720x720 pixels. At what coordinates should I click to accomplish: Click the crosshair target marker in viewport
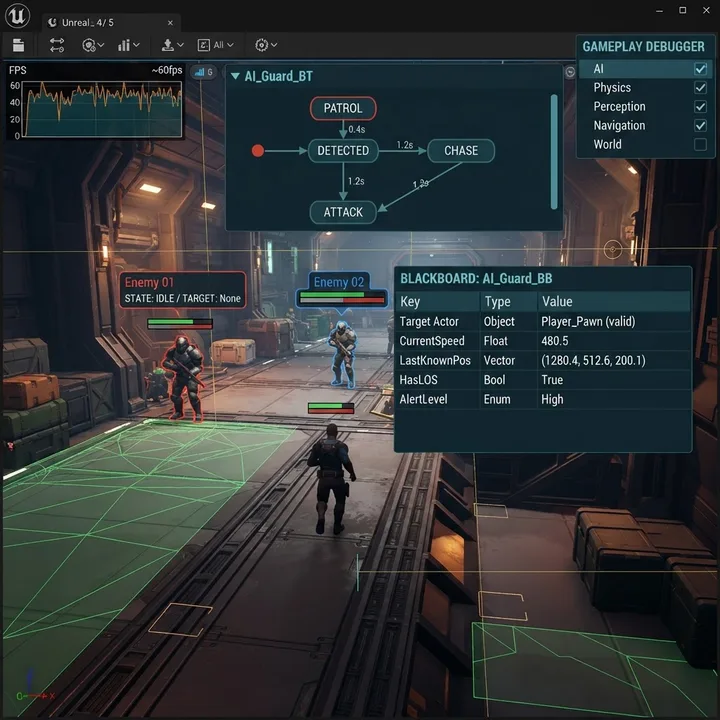point(613,249)
